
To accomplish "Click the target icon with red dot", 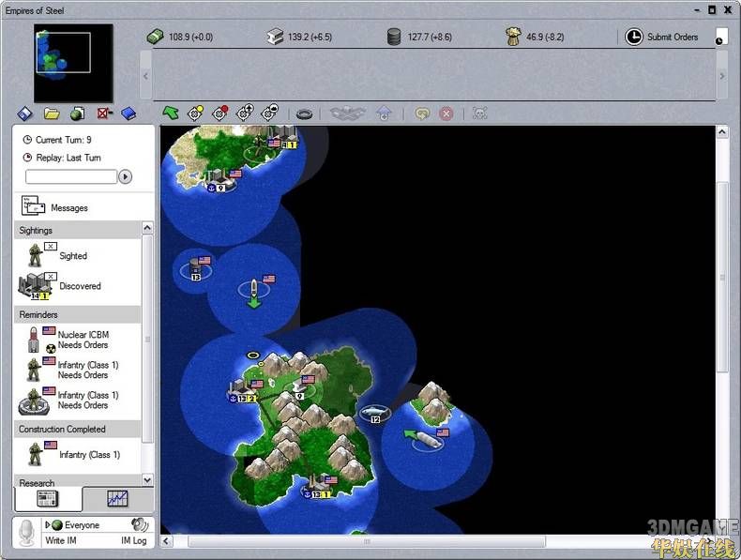I will pyautogui.click(x=220, y=113).
